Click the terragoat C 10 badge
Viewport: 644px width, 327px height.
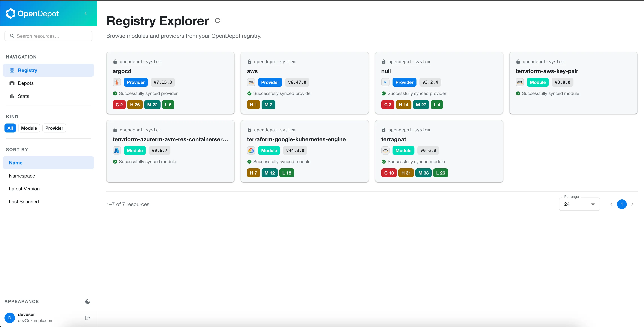point(389,173)
